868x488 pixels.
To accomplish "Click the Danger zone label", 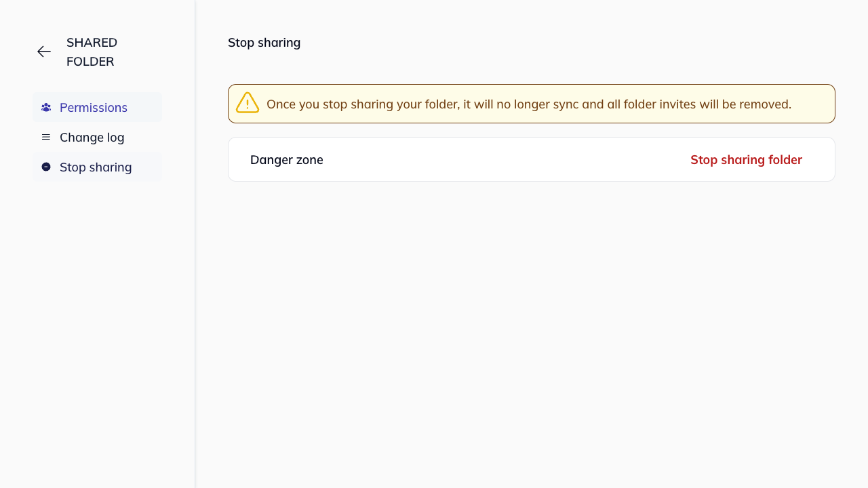I will pyautogui.click(x=287, y=159).
